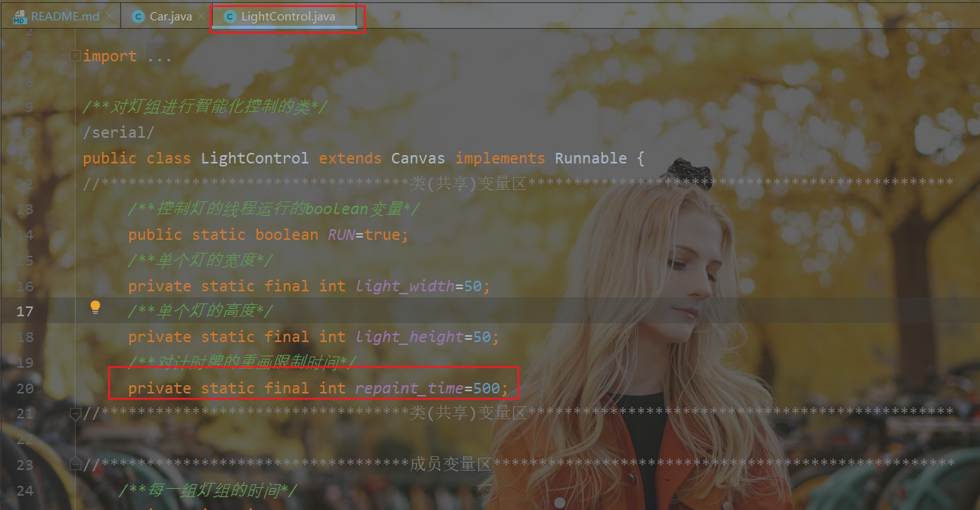Click the class name 'LightControl' in declaration
The image size is (980, 510).
pyautogui.click(x=255, y=158)
